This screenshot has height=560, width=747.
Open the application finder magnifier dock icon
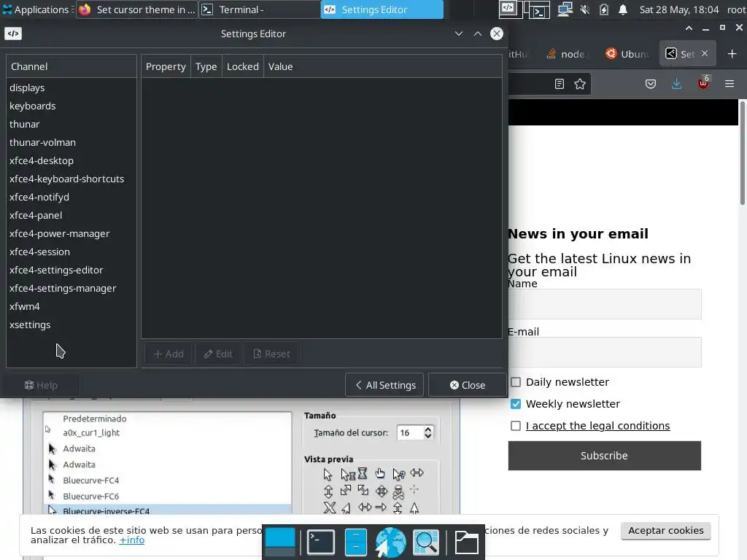point(426,542)
